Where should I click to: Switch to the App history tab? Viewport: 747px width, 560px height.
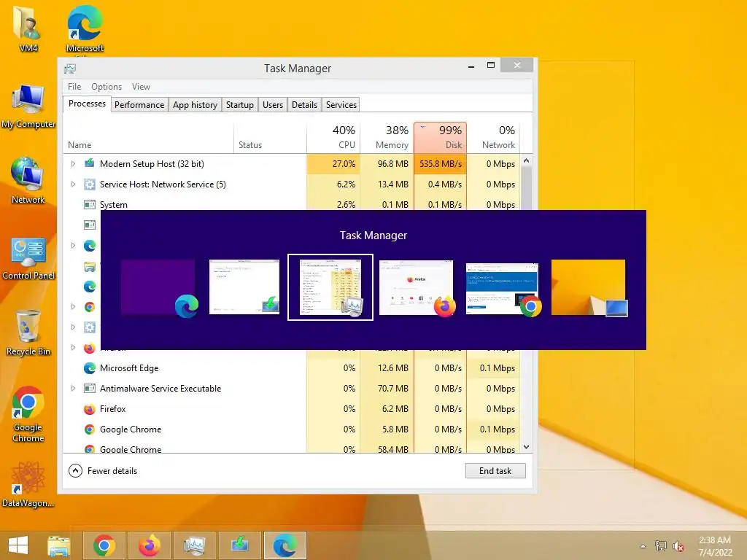tap(195, 105)
